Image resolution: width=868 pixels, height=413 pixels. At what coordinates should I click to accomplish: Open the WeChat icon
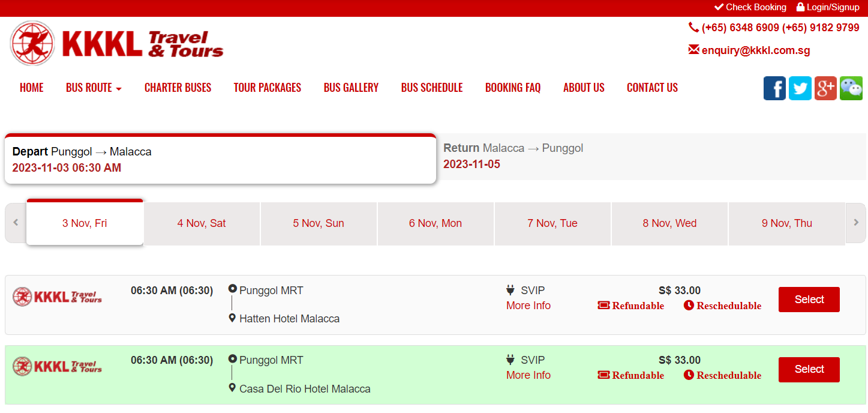coord(851,88)
